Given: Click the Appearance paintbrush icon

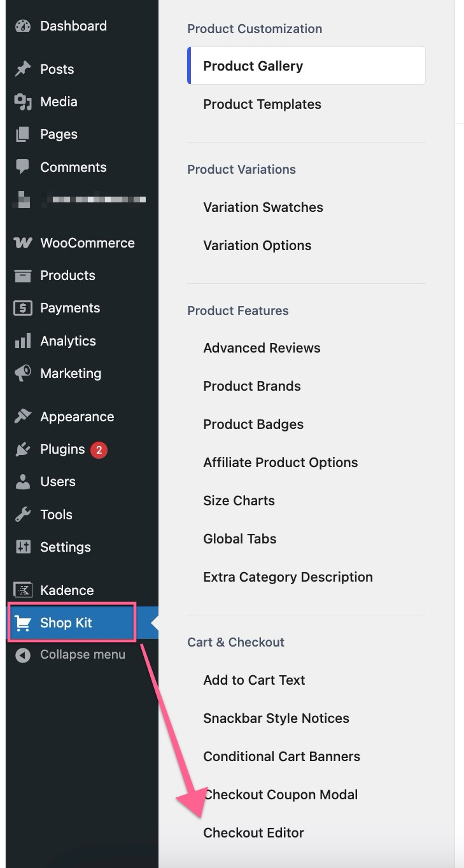Looking at the screenshot, I should click(23, 417).
